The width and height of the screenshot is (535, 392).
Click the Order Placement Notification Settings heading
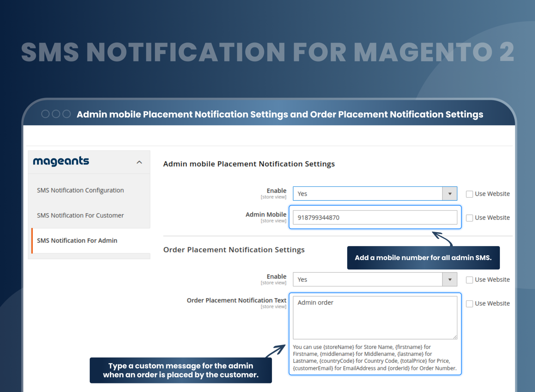coord(234,250)
